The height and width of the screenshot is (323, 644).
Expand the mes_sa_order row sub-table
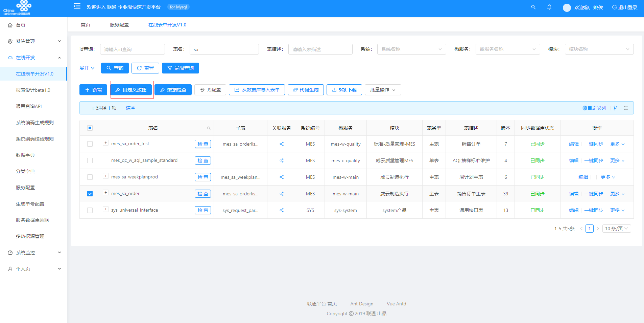pyautogui.click(x=106, y=193)
